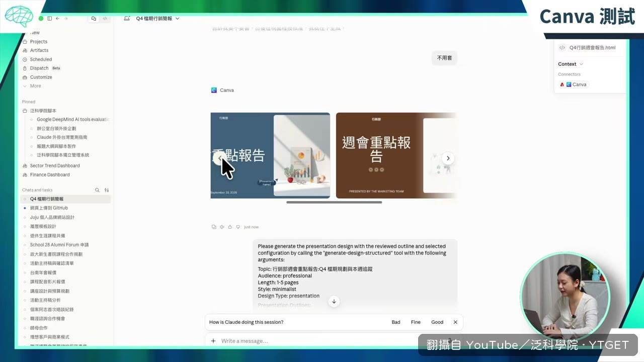
Task: Open the pinned 泛科學院腳本 project
Action: [x=43, y=111]
